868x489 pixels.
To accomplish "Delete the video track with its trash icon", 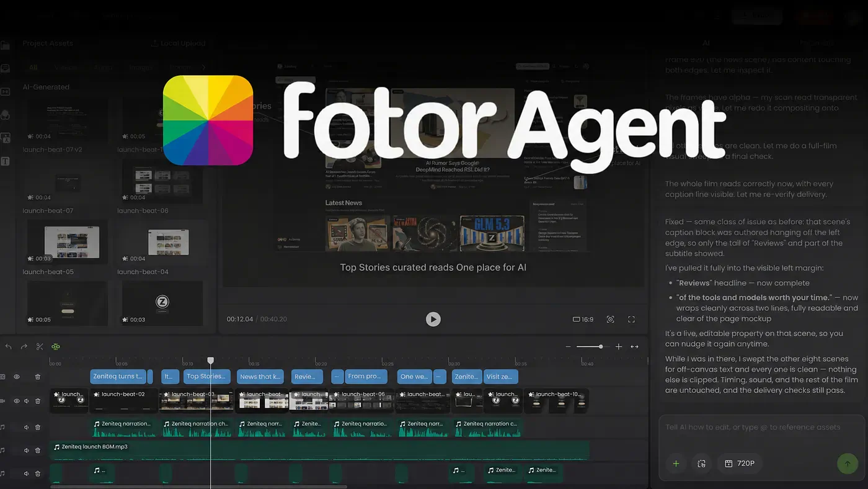I will click(38, 401).
